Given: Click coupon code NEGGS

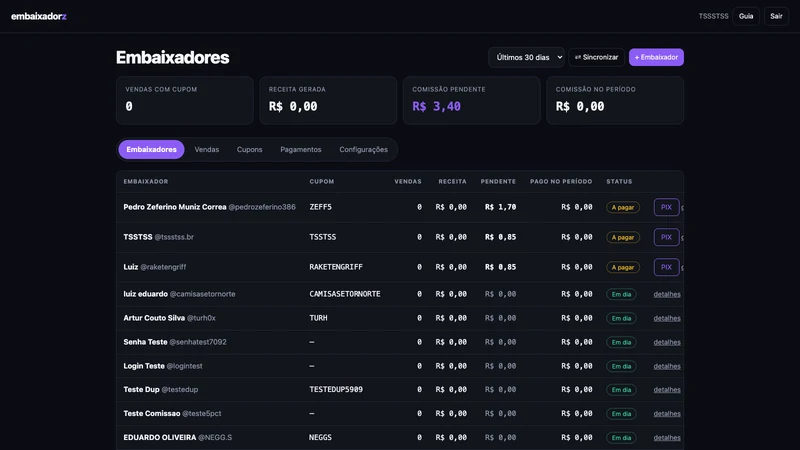Looking at the screenshot, I should coord(320,437).
